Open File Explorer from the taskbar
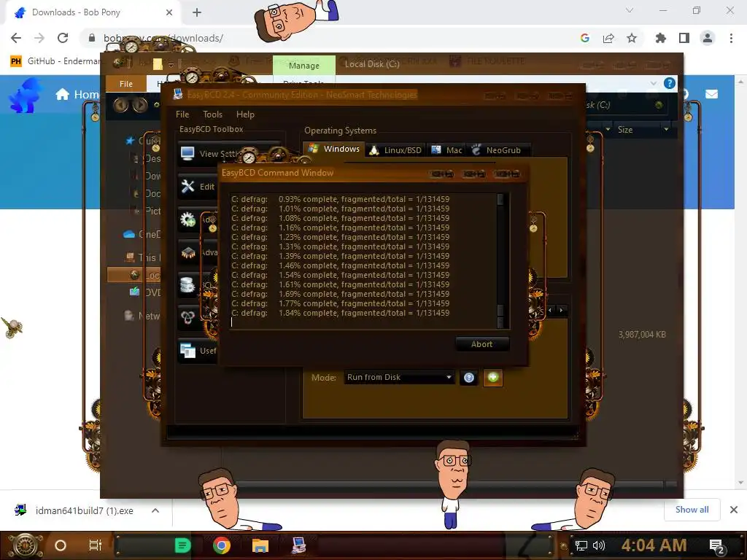747x560 pixels. click(260, 545)
